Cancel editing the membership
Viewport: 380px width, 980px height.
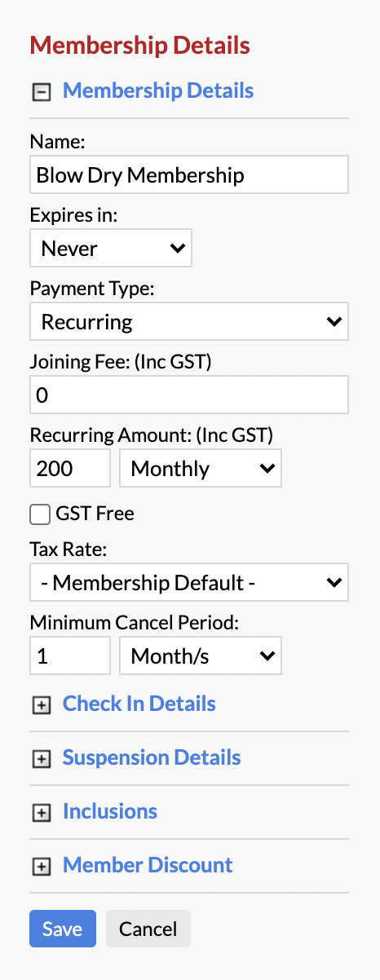148,929
